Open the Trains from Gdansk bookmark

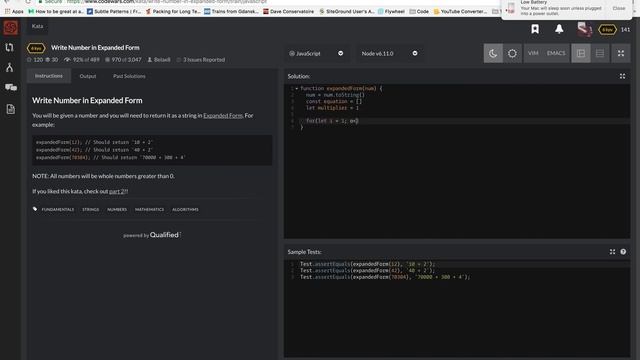click(231, 11)
